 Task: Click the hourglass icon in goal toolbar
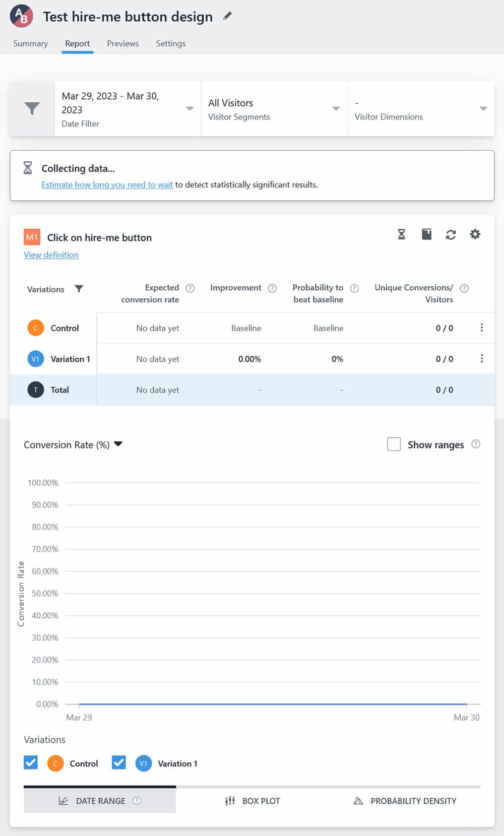tap(401, 234)
